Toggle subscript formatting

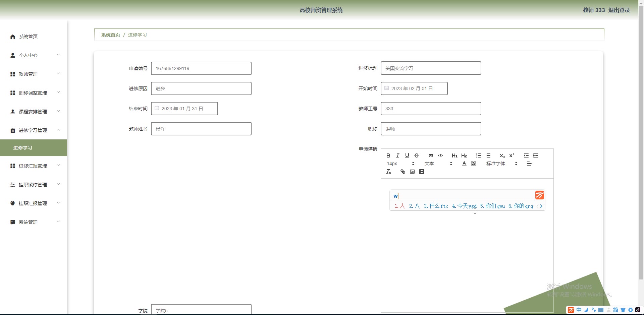click(x=502, y=155)
